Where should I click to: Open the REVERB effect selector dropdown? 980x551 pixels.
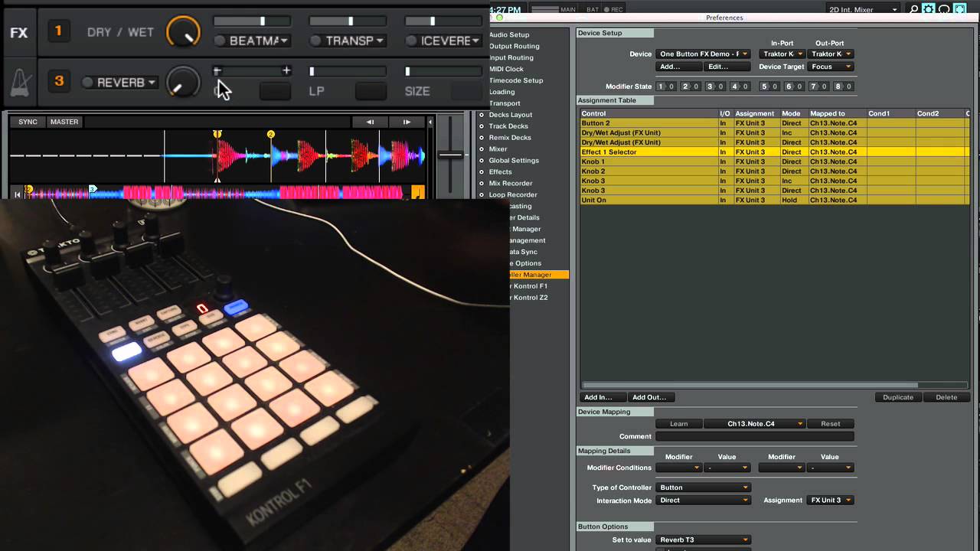pos(126,82)
